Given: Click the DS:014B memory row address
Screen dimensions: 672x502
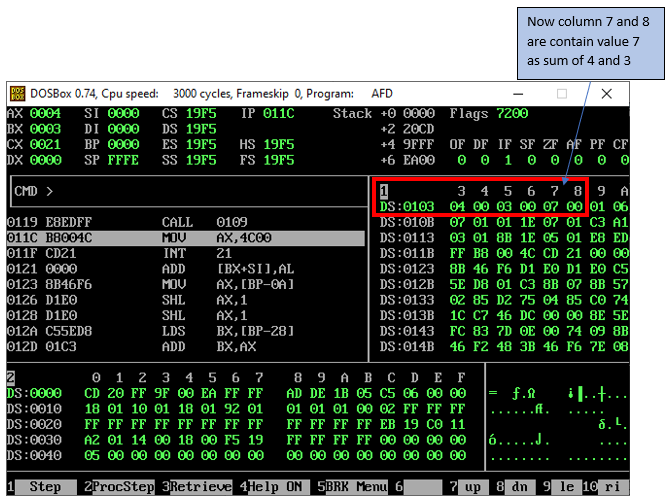Looking at the screenshot, I should click(407, 347).
